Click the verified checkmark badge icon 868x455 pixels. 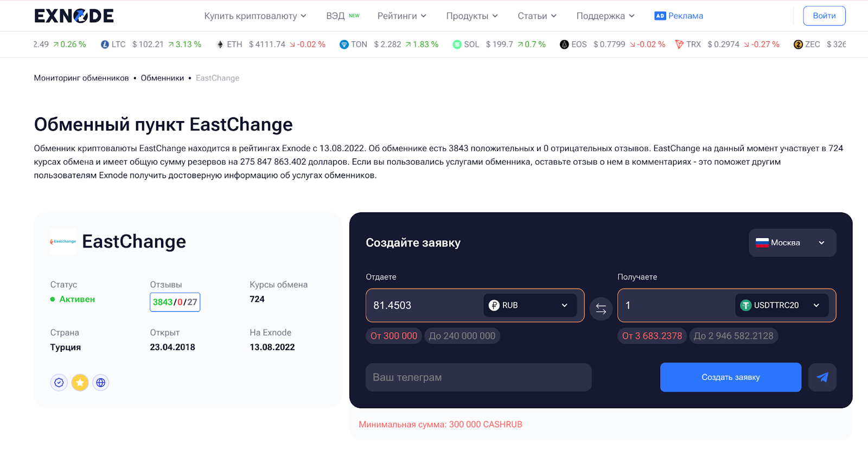[x=59, y=383]
